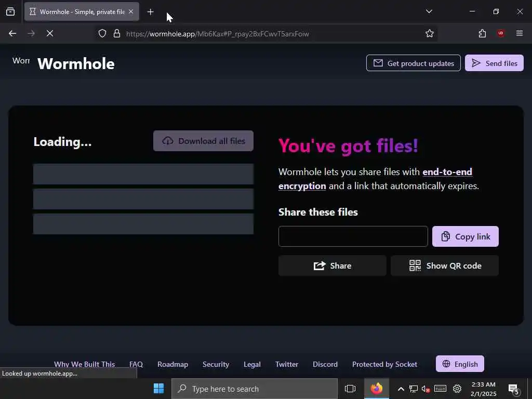Open Protected by Socket link
Screen dimensions: 532x399
pos(385,364)
